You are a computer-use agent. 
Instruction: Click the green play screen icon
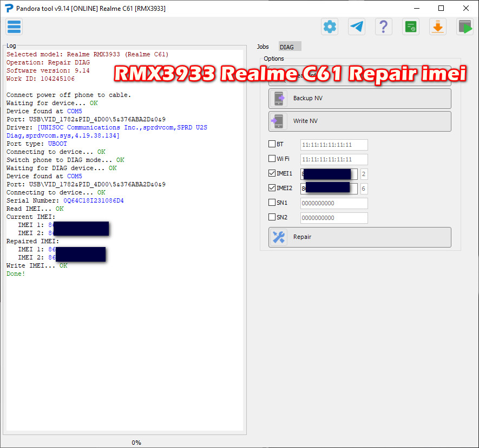464,27
